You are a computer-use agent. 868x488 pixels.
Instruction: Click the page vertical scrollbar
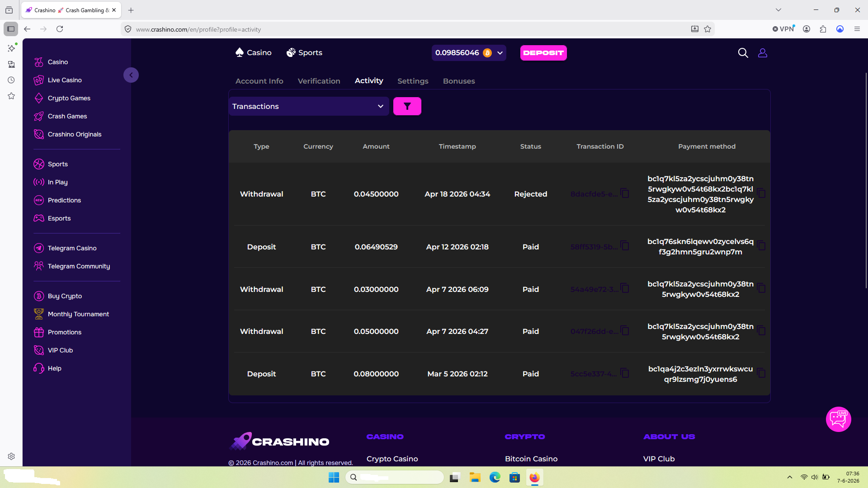865,181
